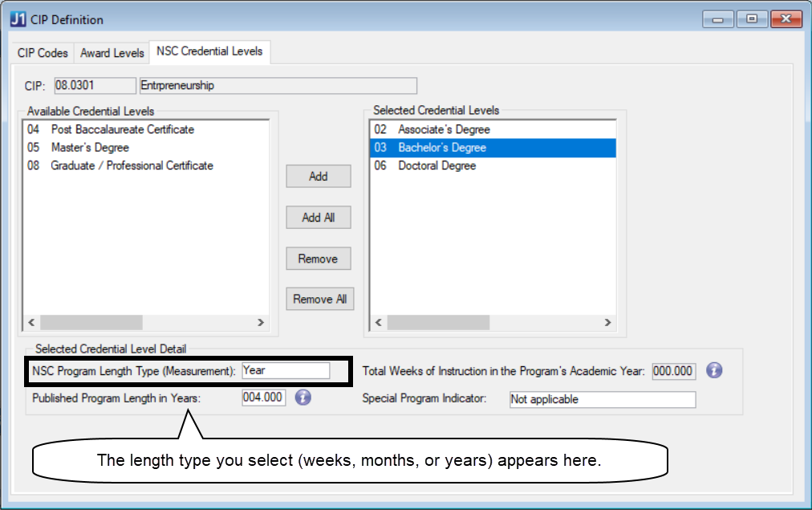Select Associate's Degree in selected levels
This screenshot has height=510, width=812.
[x=443, y=129]
